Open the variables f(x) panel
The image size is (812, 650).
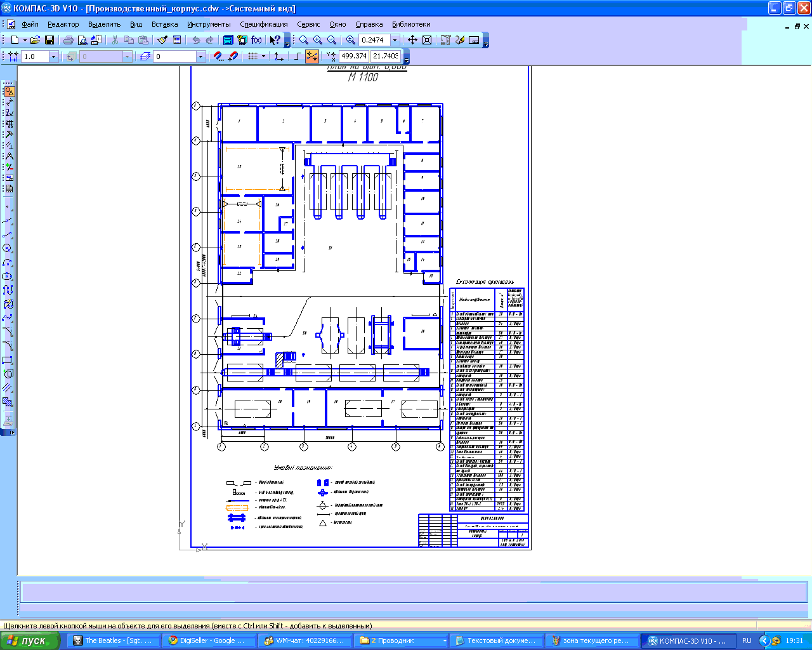[256, 40]
